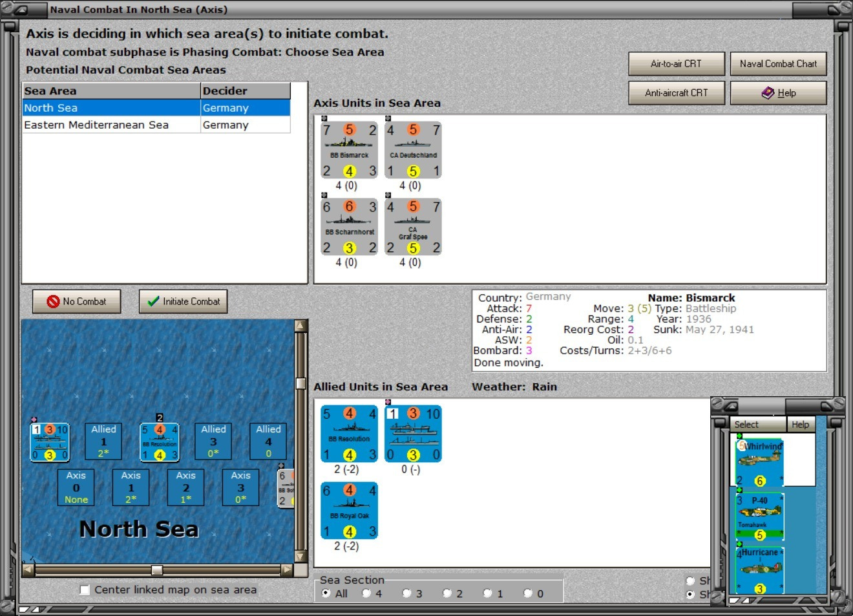
Task: Filter to sea section 4
Action: [x=366, y=593]
